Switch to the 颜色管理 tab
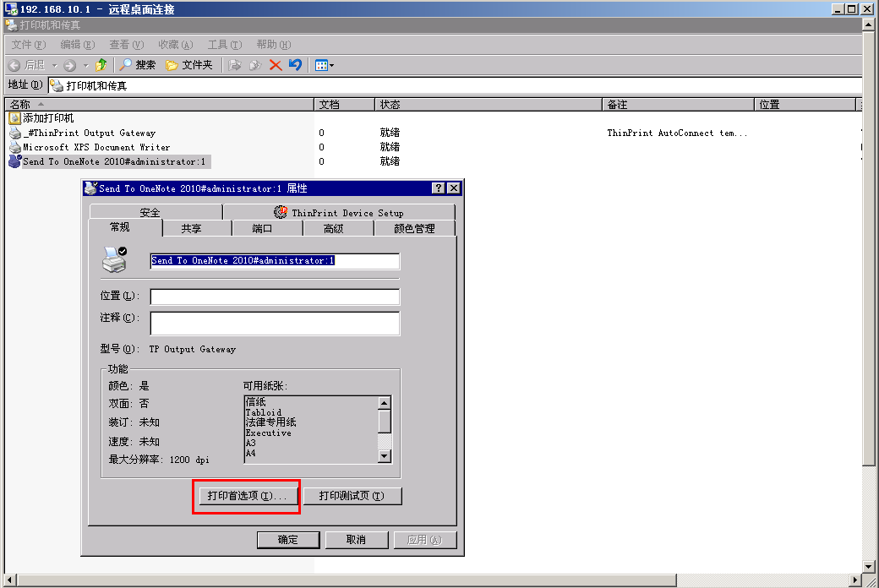The width and height of the screenshot is (879, 588). coord(415,229)
